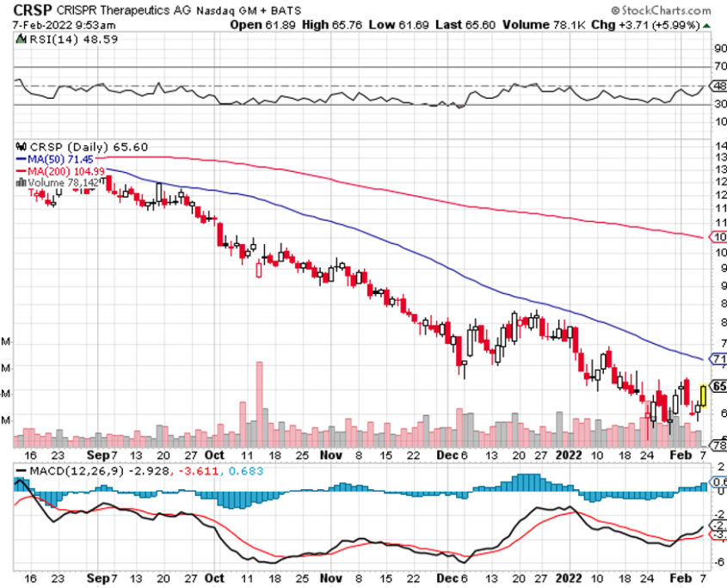Select the blue MA(50) line swatch
Image resolution: width=727 pixels, height=588 pixels.
tap(21, 159)
